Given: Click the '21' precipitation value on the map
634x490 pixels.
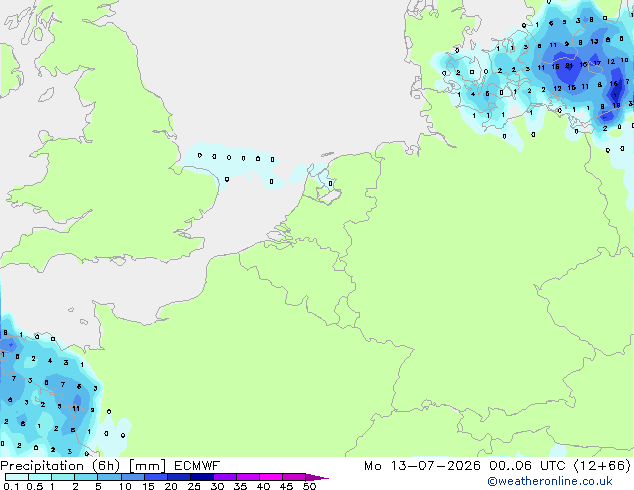Looking at the screenshot, I should coord(569,65).
